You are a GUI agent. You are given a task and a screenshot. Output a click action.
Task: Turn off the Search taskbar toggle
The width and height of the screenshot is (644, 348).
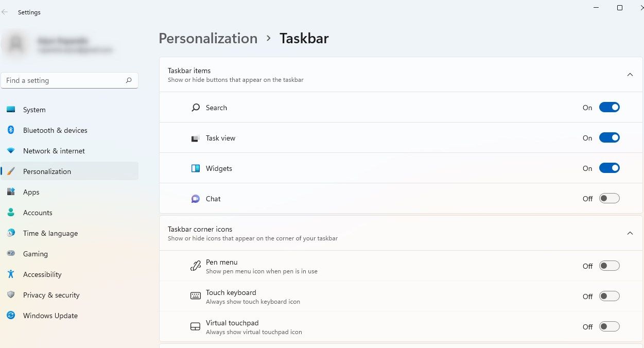pyautogui.click(x=609, y=108)
